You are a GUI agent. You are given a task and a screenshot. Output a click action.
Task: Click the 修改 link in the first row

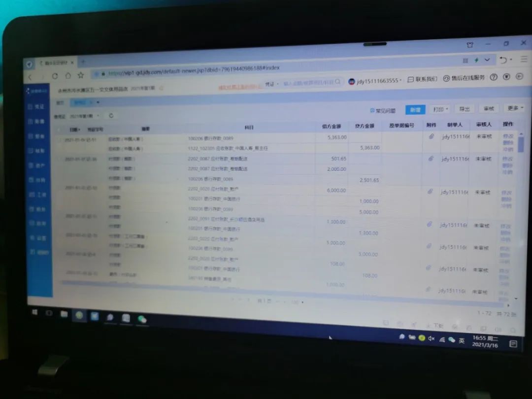508,136
